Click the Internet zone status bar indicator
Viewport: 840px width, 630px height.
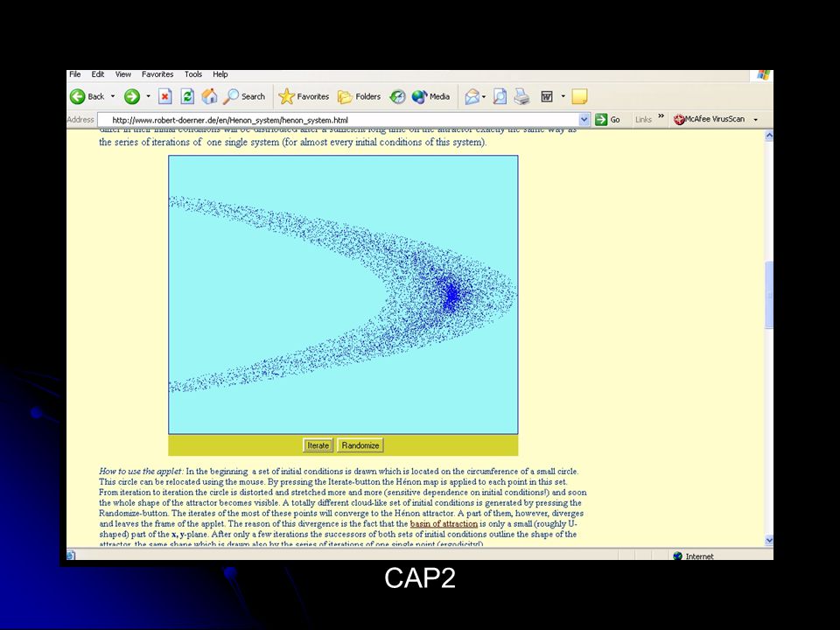694,556
